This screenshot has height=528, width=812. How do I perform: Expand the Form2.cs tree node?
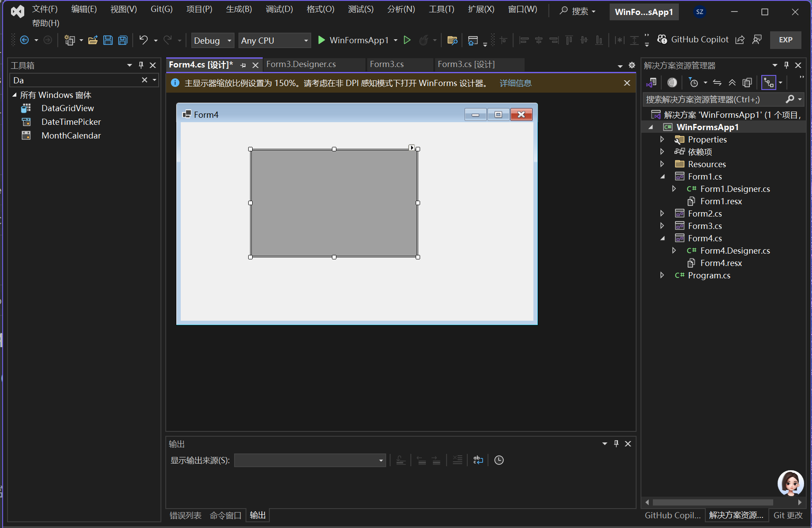click(662, 213)
